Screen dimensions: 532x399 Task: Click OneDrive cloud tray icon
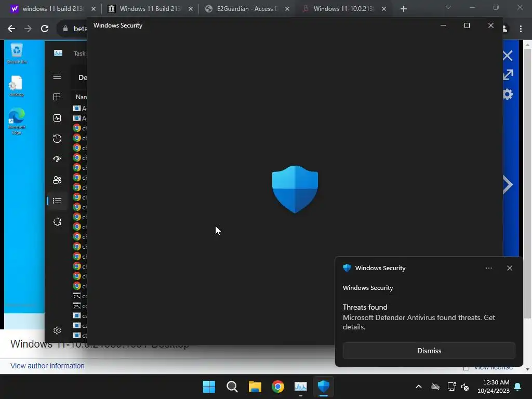click(x=435, y=387)
